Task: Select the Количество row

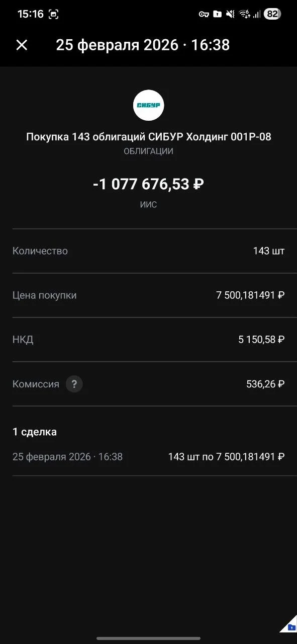Action: point(148,251)
